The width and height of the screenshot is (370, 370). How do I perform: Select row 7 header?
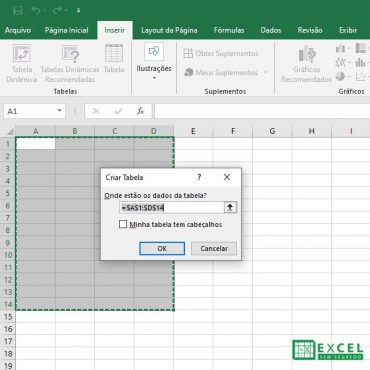click(8, 218)
